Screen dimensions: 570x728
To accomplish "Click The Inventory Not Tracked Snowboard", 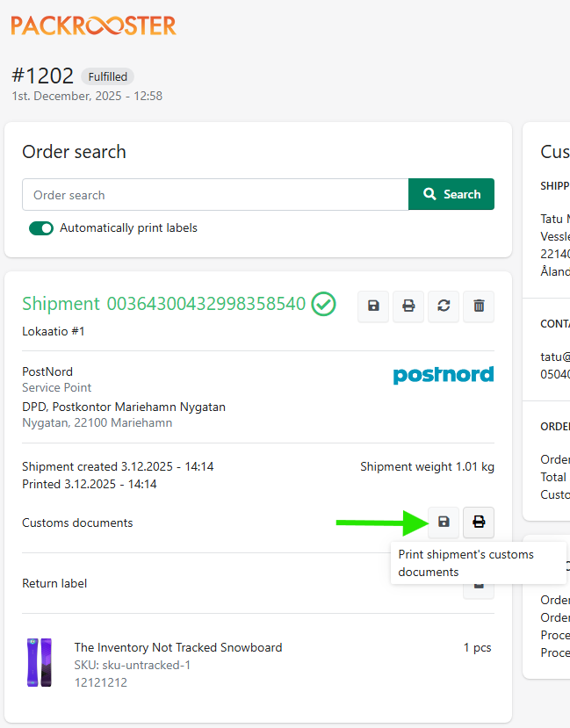I will point(178,647).
